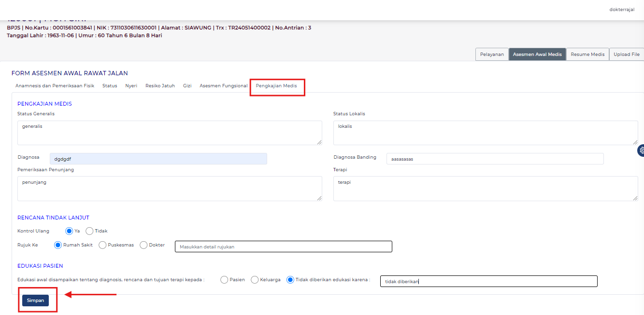The image size is (644, 315).
Task: Open the Anamnesis dan Pemeriksaan Fisik tab
Action: click(x=55, y=86)
